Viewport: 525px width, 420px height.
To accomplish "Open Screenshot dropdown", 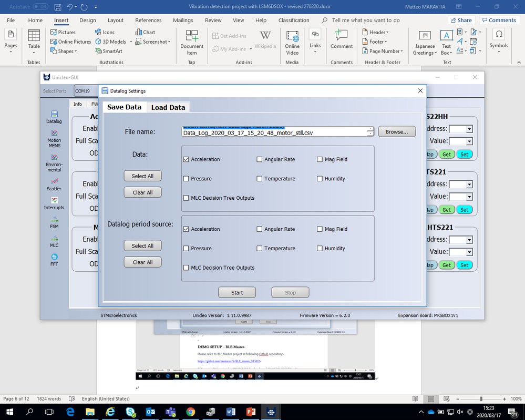I will (x=153, y=42).
